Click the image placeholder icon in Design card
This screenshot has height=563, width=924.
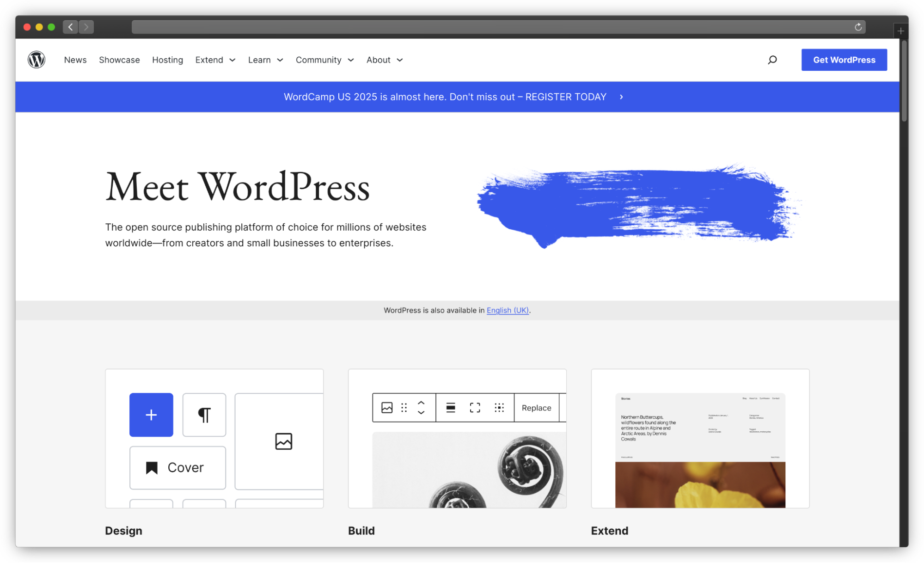tap(284, 441)
